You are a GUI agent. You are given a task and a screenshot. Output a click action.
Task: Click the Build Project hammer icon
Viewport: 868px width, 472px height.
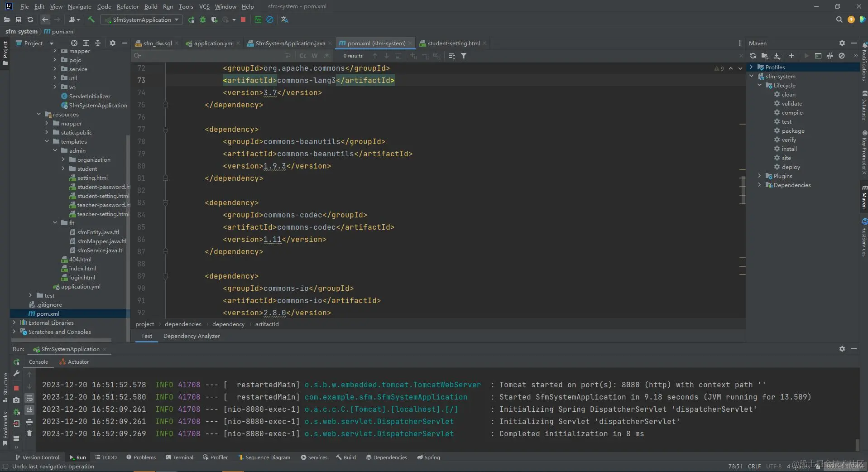(x=91, y=20)
